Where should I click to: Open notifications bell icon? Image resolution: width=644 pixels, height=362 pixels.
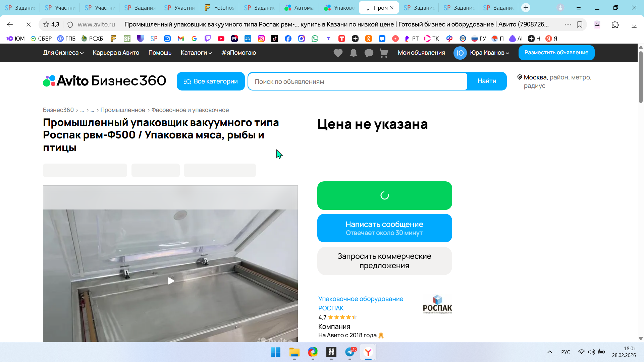[353, 53]
